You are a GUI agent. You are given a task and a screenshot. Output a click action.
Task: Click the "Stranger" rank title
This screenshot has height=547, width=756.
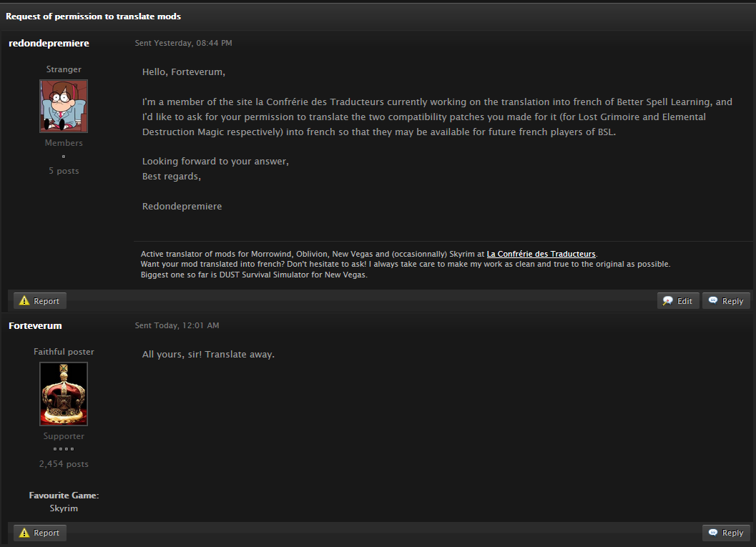tap(64, 69)
